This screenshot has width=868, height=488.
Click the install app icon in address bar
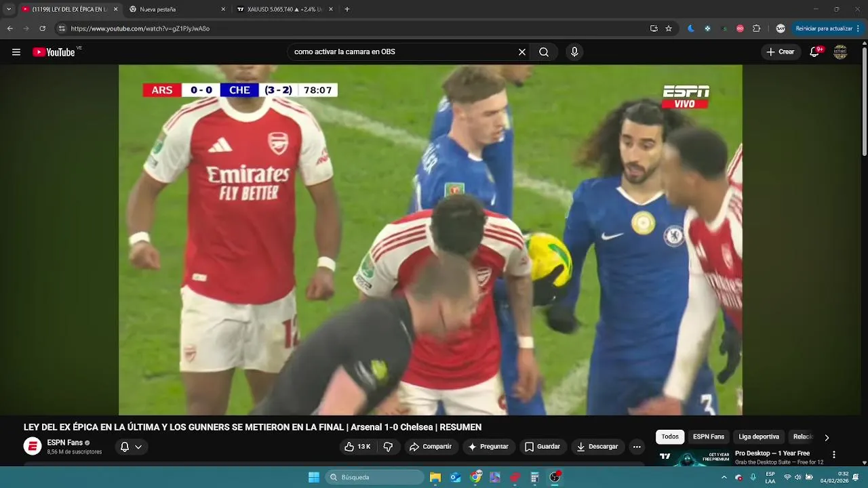click(654, 28)
